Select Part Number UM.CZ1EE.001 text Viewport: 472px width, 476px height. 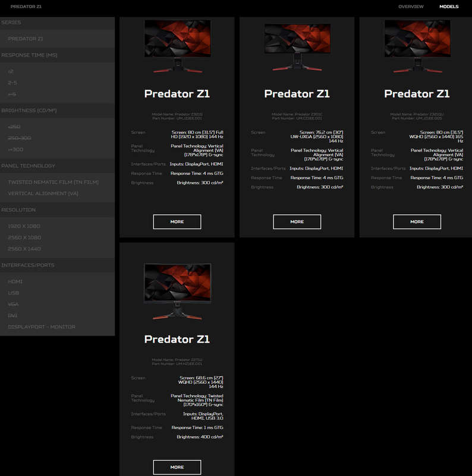coord(297,118)
